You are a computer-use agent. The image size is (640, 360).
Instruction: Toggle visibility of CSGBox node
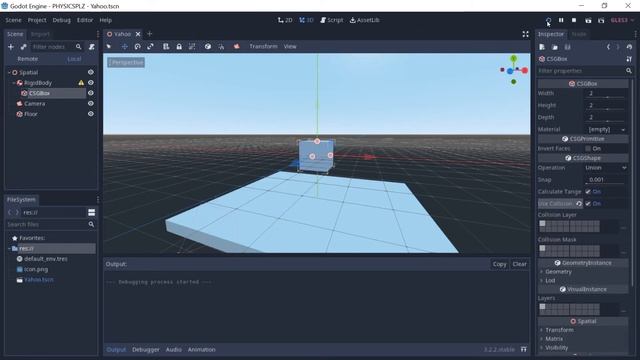(x=91, y=93)
